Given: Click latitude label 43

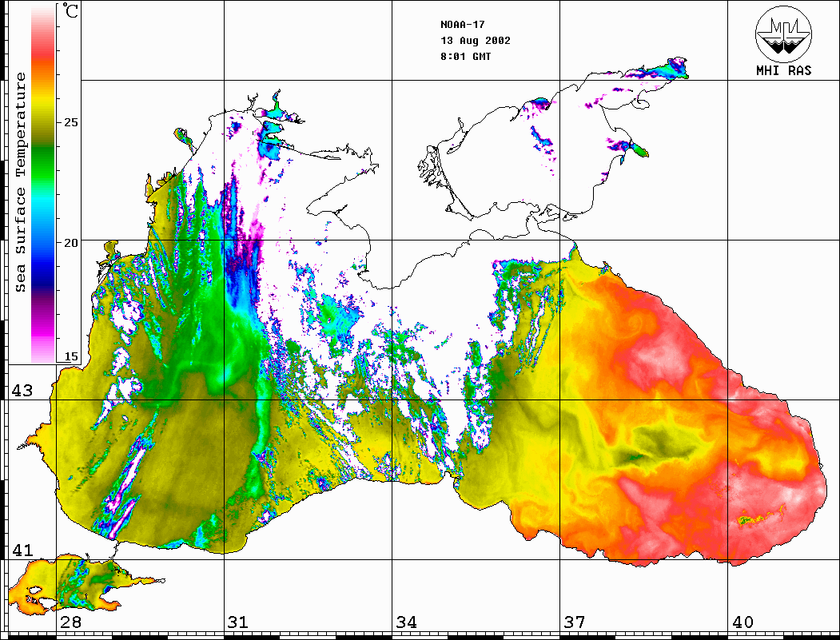Looking at the screenshot, I should pos(22,391).
